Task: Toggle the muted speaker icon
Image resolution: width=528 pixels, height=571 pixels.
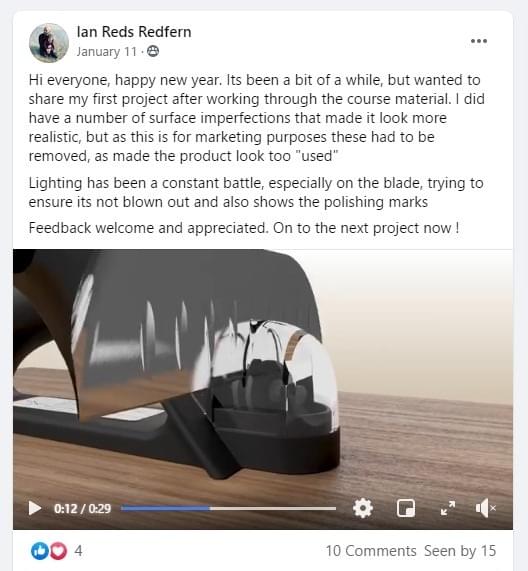Action: click(x=486, y=508)
